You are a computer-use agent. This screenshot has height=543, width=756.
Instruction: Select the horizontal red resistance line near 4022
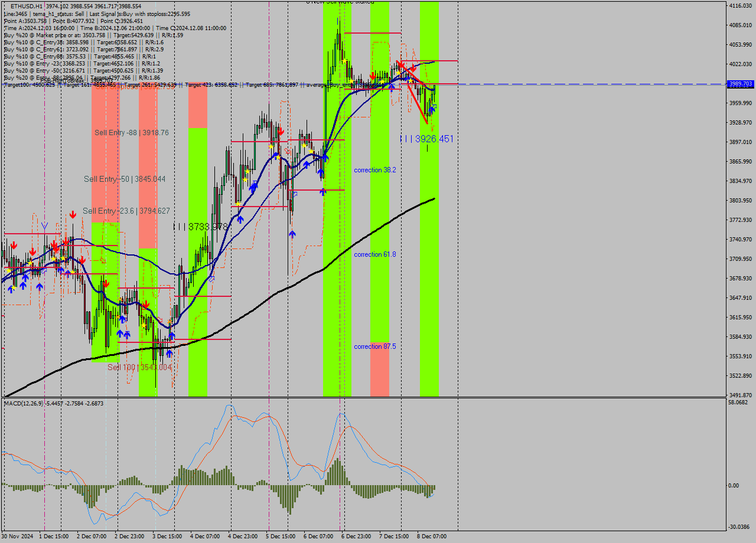click(x=431, y=60)
